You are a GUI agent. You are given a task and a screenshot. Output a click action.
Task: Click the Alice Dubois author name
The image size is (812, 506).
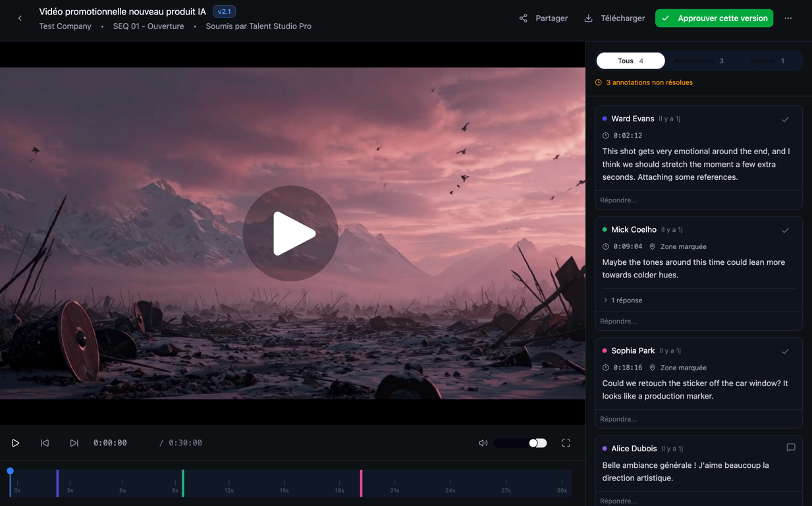click(634, 449)
